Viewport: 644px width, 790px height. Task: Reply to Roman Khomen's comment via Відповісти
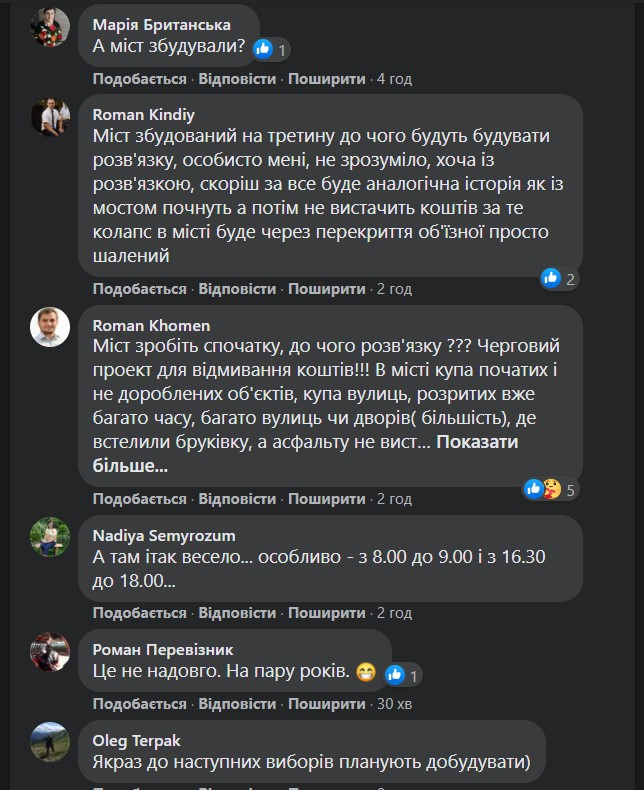(x=237, y=499)
